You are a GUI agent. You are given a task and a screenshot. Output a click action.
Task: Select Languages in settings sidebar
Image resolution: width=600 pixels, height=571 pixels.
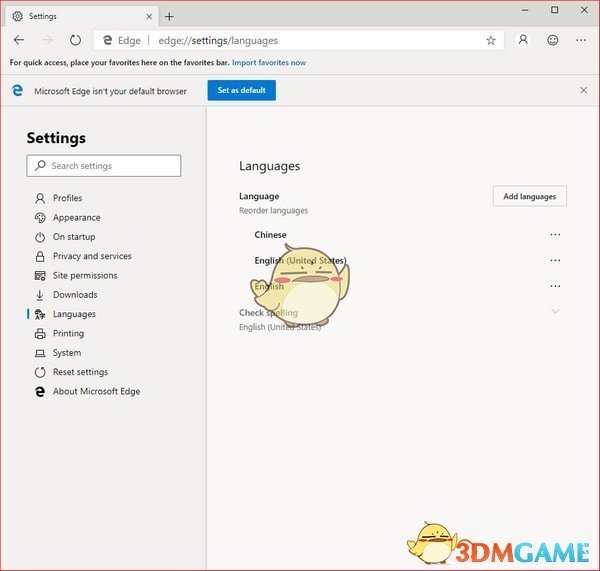coord(74,314)
